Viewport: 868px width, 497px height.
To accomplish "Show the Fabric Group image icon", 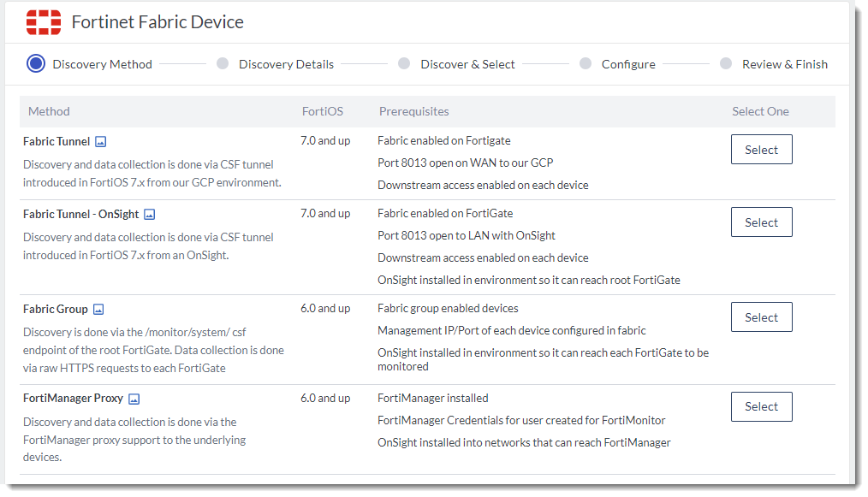I will (98, 310).
